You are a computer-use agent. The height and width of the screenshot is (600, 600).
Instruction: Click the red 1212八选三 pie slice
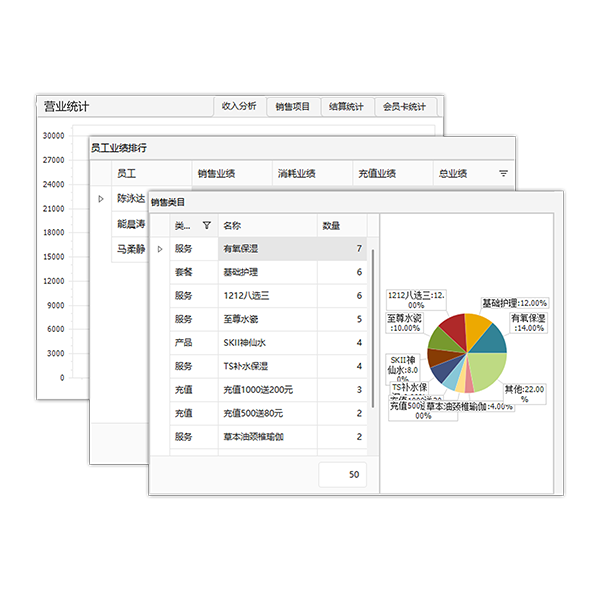[x=452, y=327]
